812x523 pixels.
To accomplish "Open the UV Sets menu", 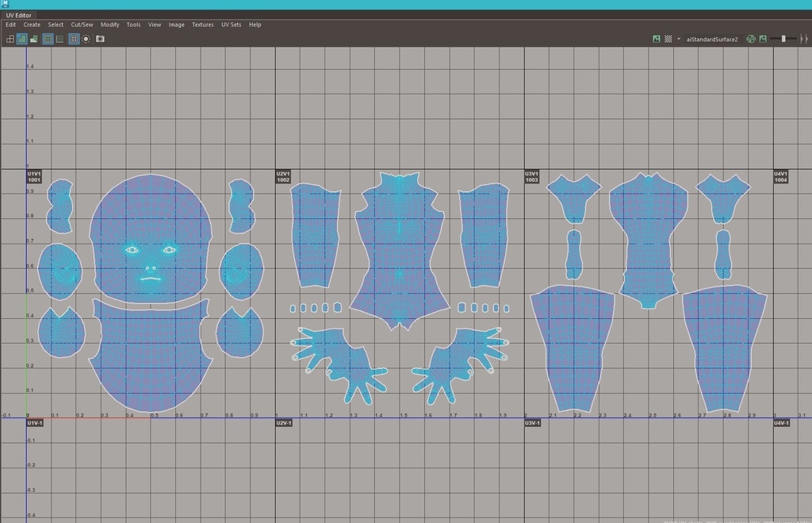I will pyautogui.click(x=231, y=25).
